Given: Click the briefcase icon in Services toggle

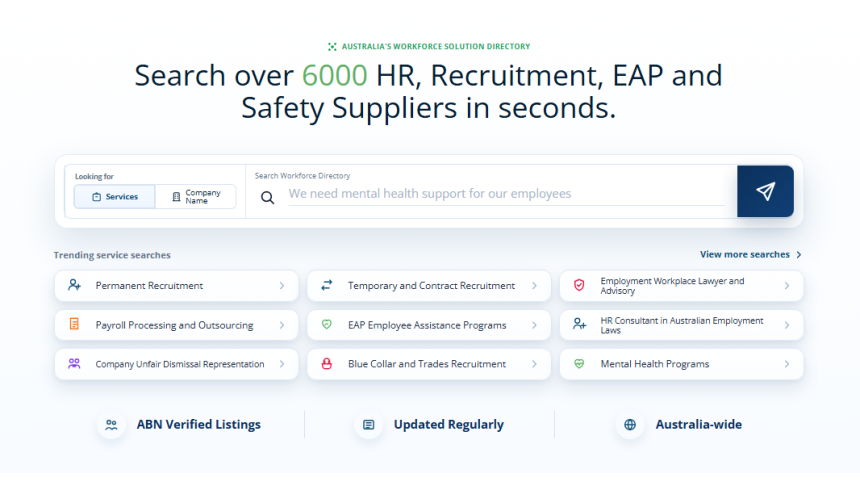Looking at the screenshot, I should 97,197.
